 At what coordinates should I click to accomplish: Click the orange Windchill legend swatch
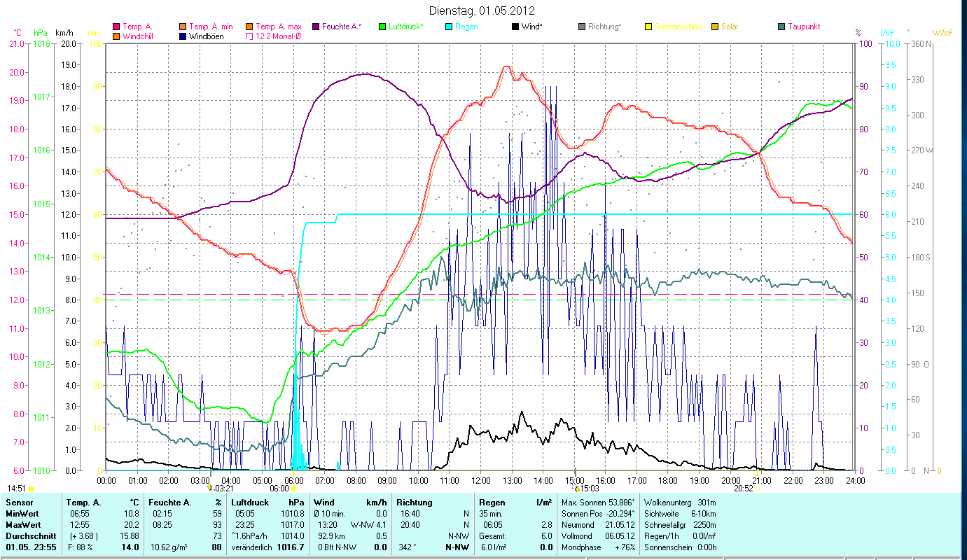116,36
